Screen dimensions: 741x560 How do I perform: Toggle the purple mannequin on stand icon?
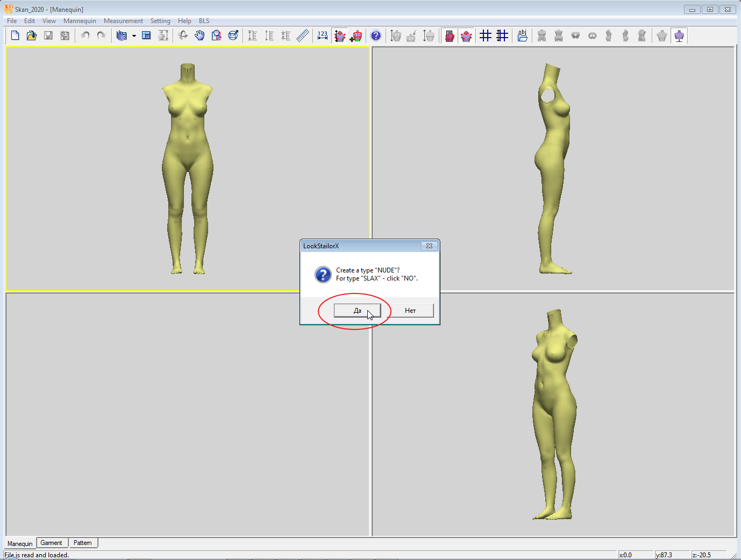click(679, 35)
